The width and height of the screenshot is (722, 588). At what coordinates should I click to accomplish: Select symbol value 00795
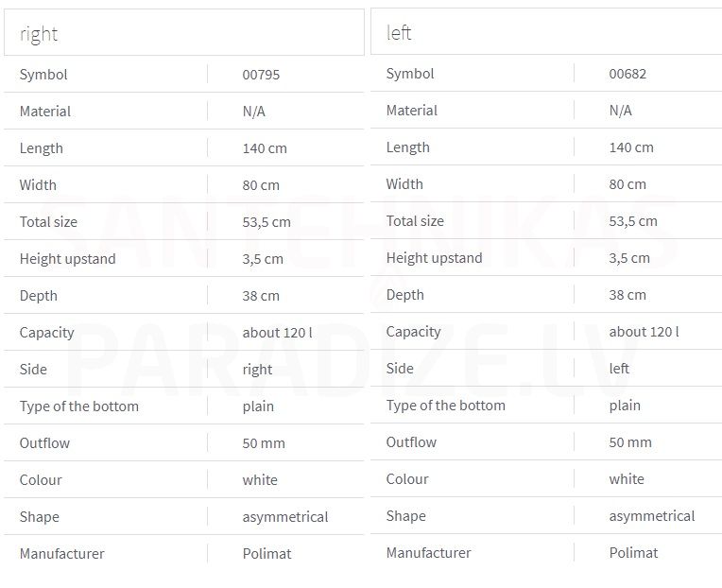261,75
